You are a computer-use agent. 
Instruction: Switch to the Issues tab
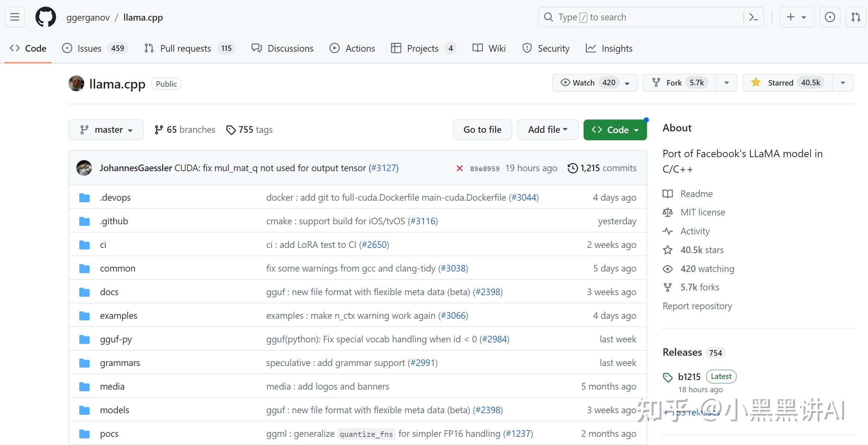(89, 48)
